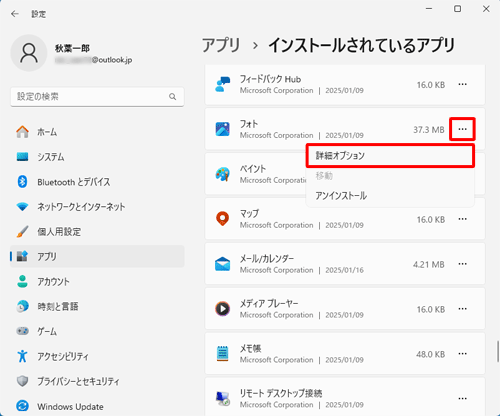Open Windows Update in sidebar
Viewport: 500px width, 416px height.
coord(97,406)
